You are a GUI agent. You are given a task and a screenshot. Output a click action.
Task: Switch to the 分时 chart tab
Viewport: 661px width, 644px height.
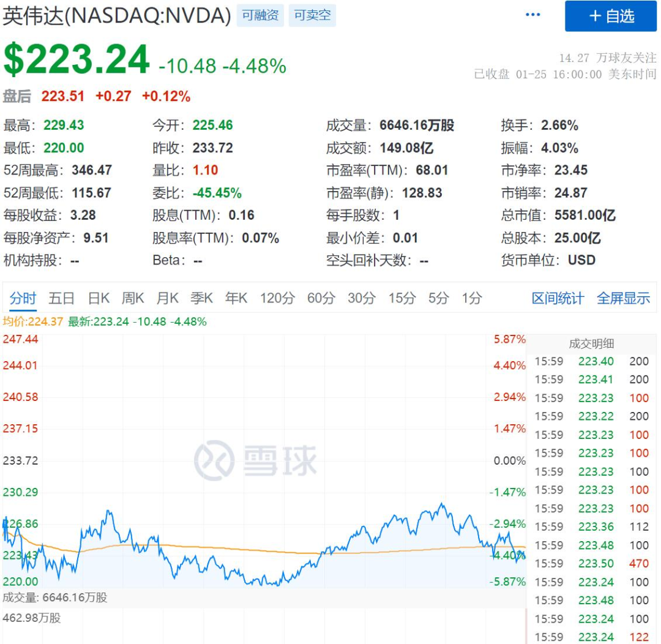(x=23, y=298)
